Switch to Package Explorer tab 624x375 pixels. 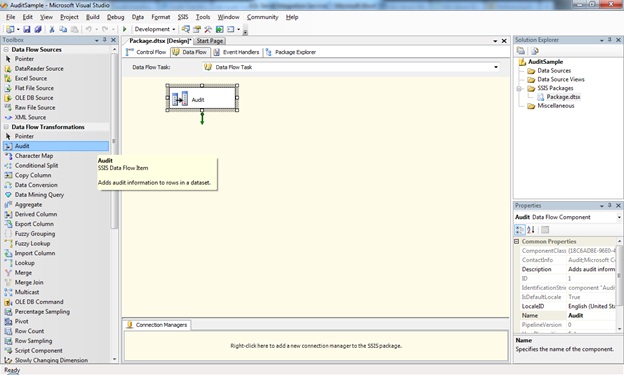(291, 52)
